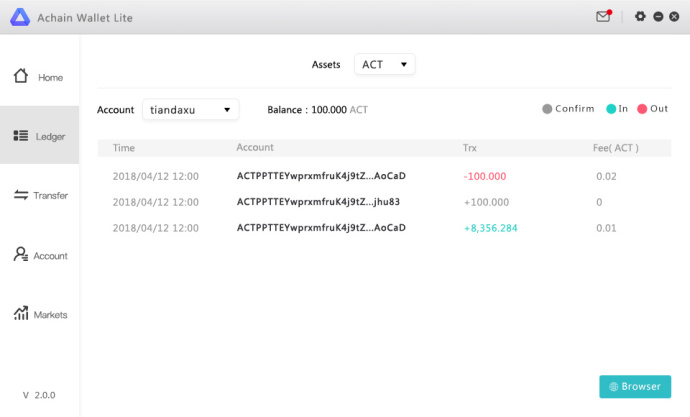Minimize the Achain Wallet window

pyautogui.click(x=658, y=17)
